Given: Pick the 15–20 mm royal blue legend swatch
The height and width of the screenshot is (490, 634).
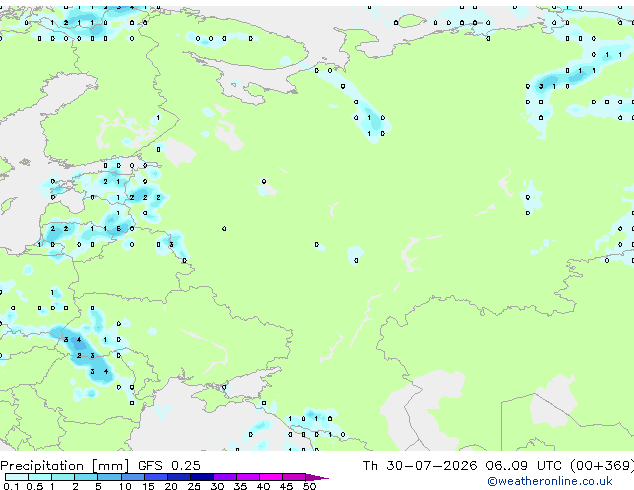Looking at the screenshot, I should (156, 477).
